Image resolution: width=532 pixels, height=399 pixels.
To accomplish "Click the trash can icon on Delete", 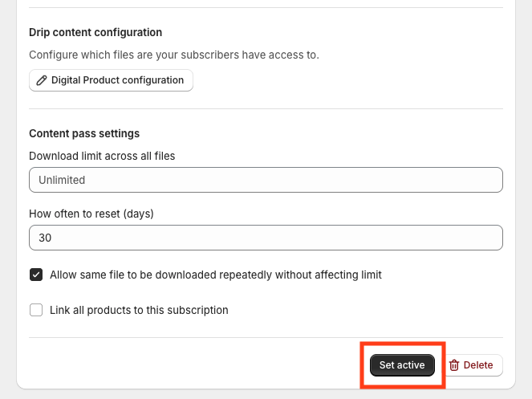I will 454,365.
